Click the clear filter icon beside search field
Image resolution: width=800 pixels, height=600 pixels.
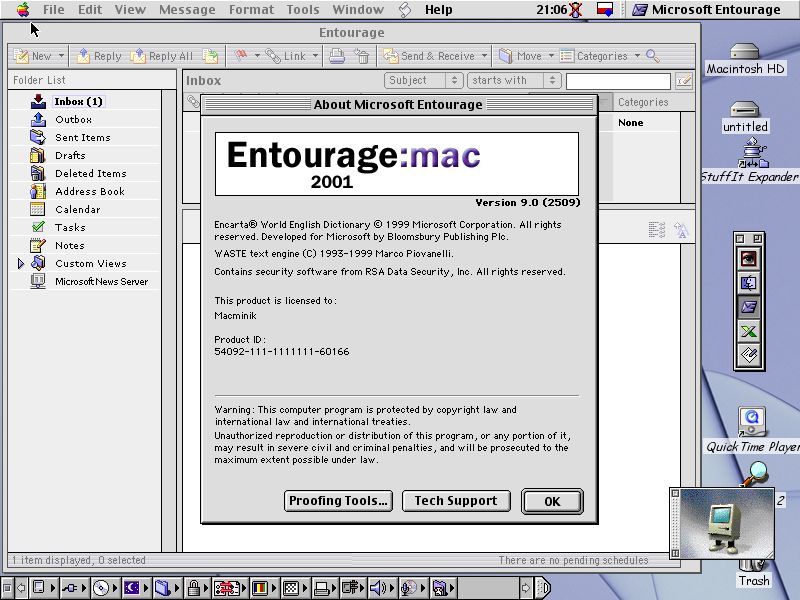coord(684,81)
